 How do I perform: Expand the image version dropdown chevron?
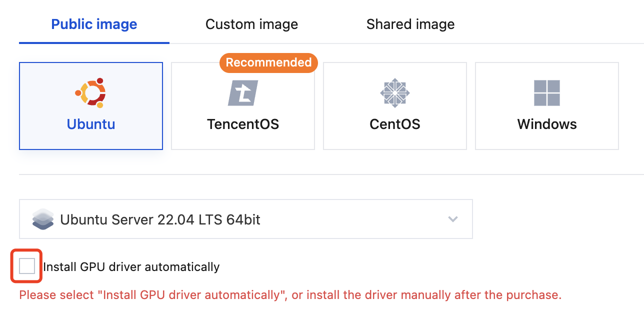coord(453,219)
